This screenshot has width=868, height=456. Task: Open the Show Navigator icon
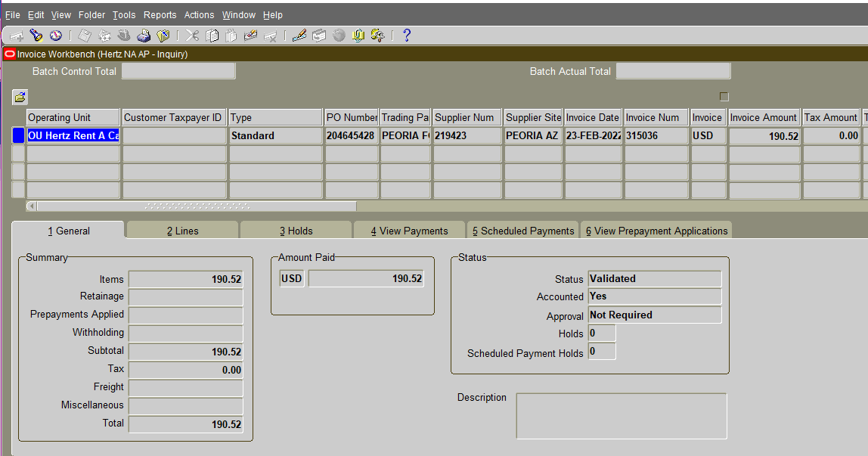click(54, 35)
